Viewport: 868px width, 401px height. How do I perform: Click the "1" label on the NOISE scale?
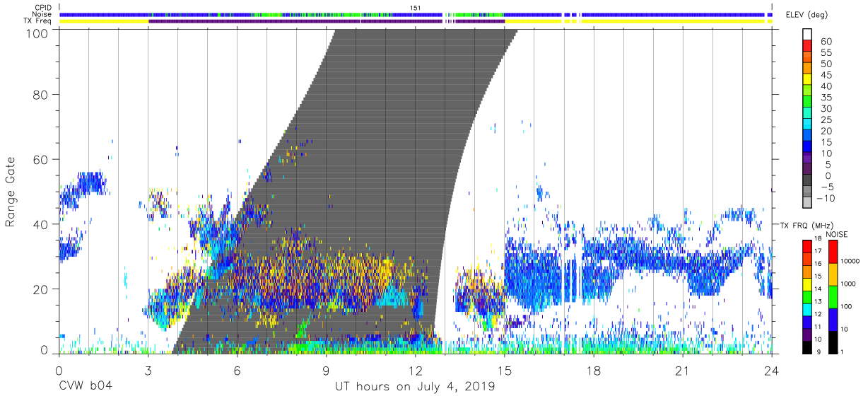tap(841, 351)
